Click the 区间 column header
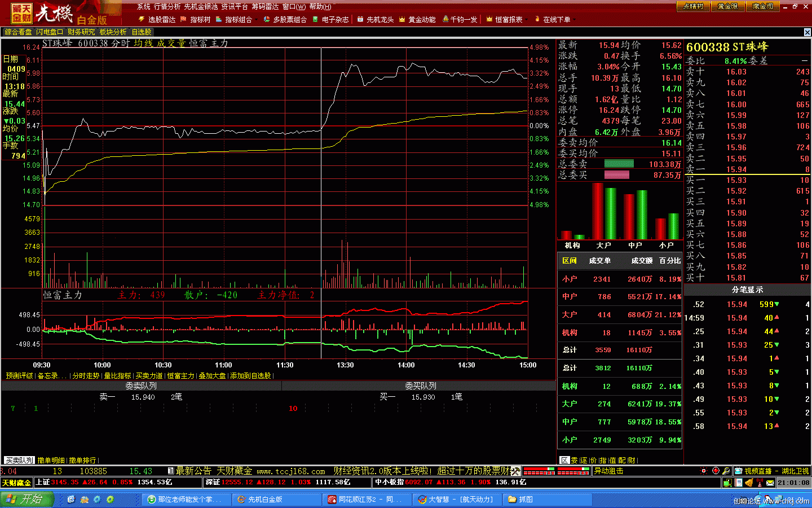The width and height of the screenshot is (812, 508). pos(570,261)
